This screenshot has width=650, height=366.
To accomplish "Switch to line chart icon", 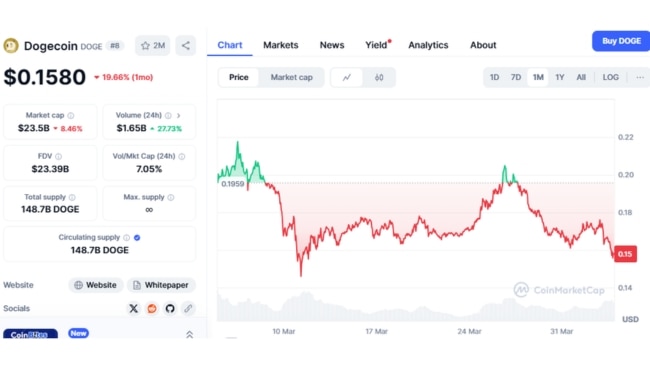I will (x=347, y=78).
